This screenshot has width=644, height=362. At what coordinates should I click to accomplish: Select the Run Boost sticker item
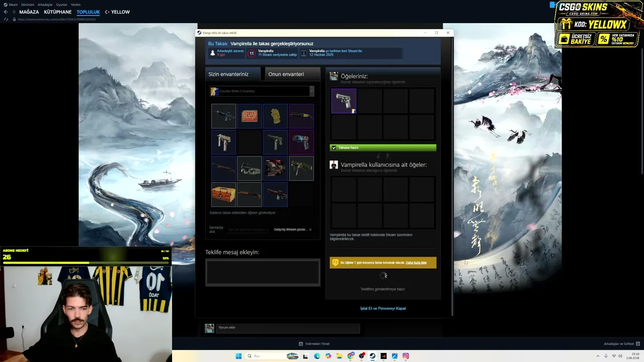click(x=250, y=117)
